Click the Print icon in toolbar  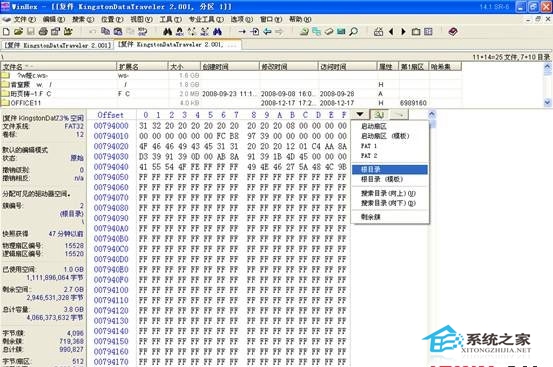click(43, 32)
